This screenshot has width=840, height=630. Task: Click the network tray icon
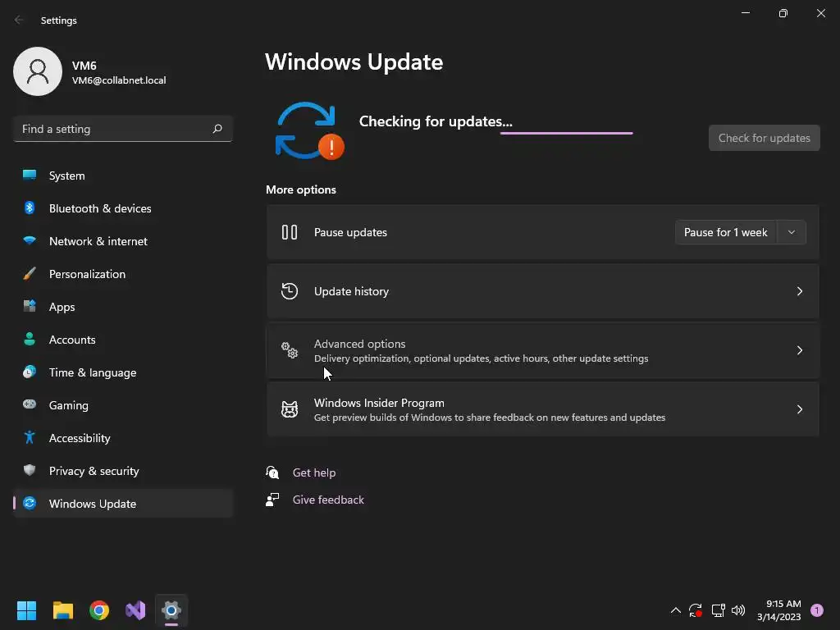tap(718, 610)
